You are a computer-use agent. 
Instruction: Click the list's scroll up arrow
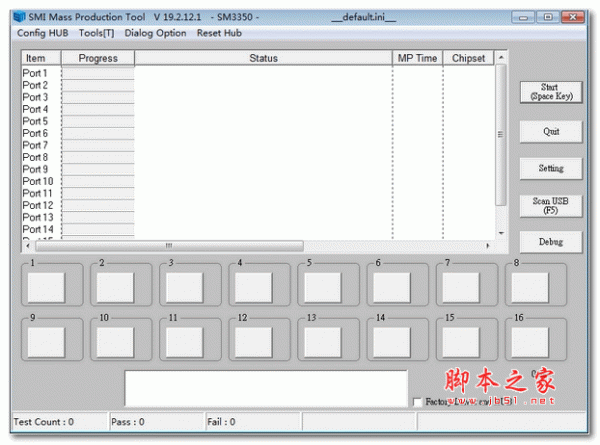[501, 57]
